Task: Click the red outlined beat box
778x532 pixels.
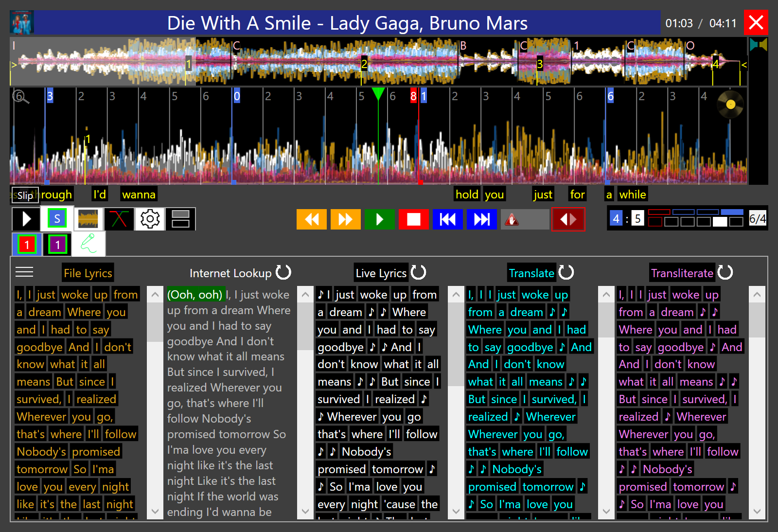Action: 655,222
